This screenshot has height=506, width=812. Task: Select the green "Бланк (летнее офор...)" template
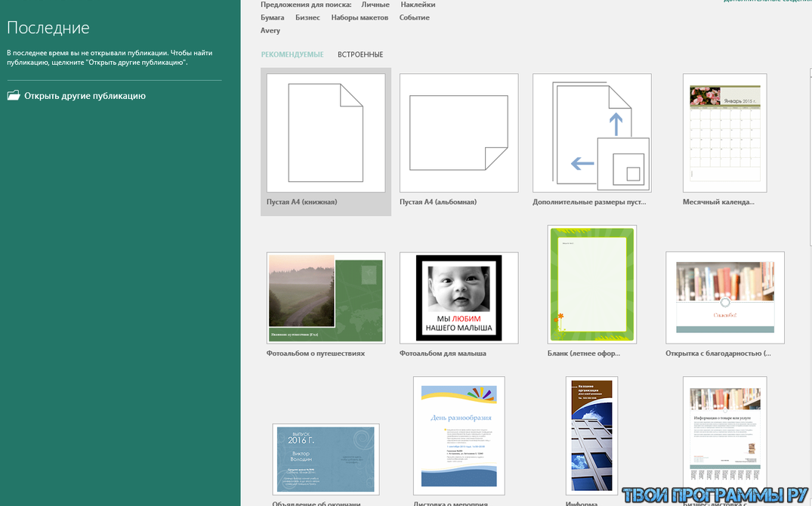coord(591,284)
